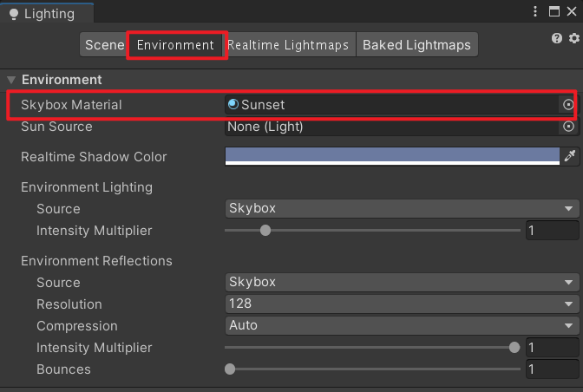The image size is (583, 392).
Task: Open Environment Reflections Source dropdown
Action: (402, 282)
